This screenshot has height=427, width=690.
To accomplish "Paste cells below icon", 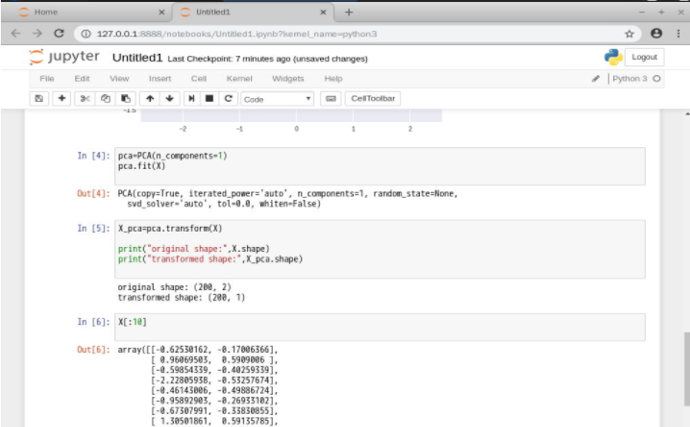I will click(126, 99).
